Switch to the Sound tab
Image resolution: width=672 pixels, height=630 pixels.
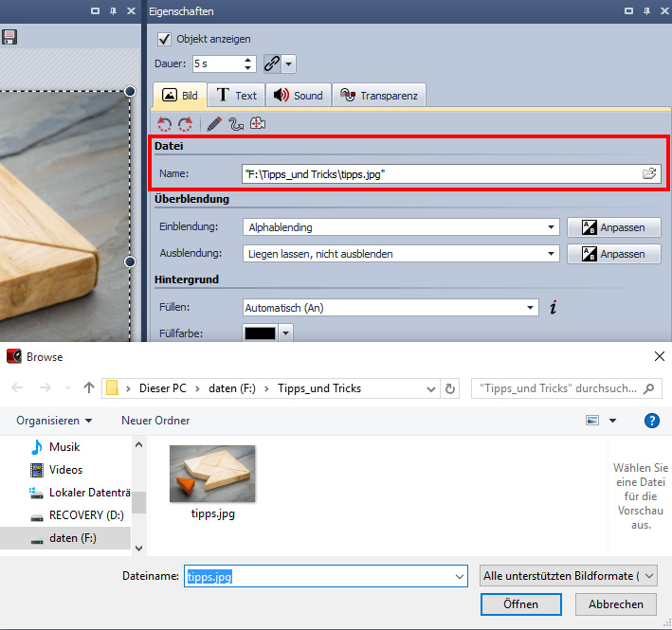pos(298,95)
